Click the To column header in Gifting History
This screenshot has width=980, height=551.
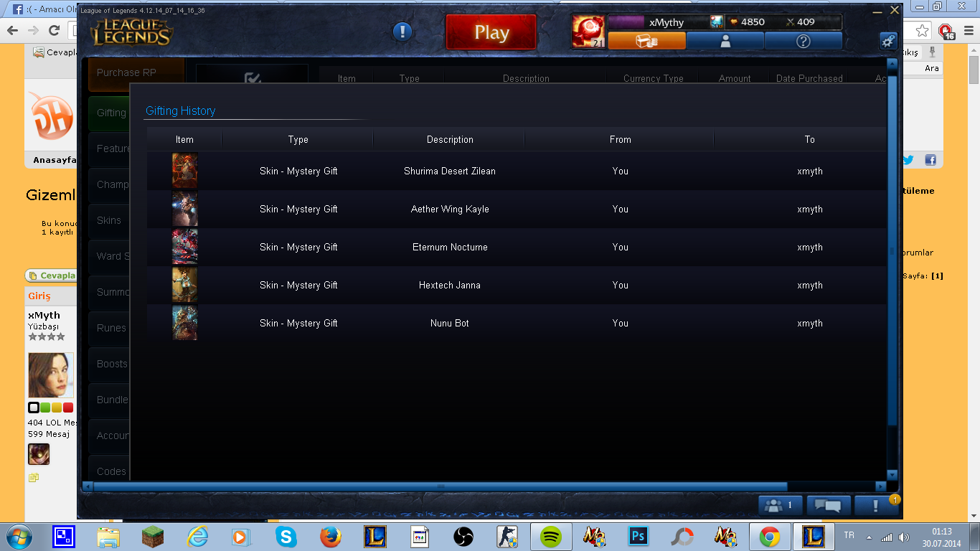pyautogui.click(x=809, y=139)
